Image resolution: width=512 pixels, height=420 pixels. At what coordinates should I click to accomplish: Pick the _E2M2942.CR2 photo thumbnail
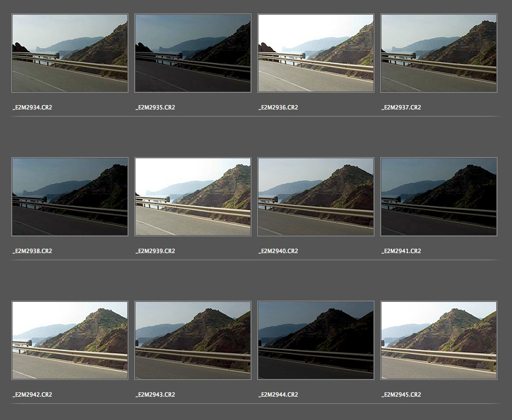click(x=69, y=340)
